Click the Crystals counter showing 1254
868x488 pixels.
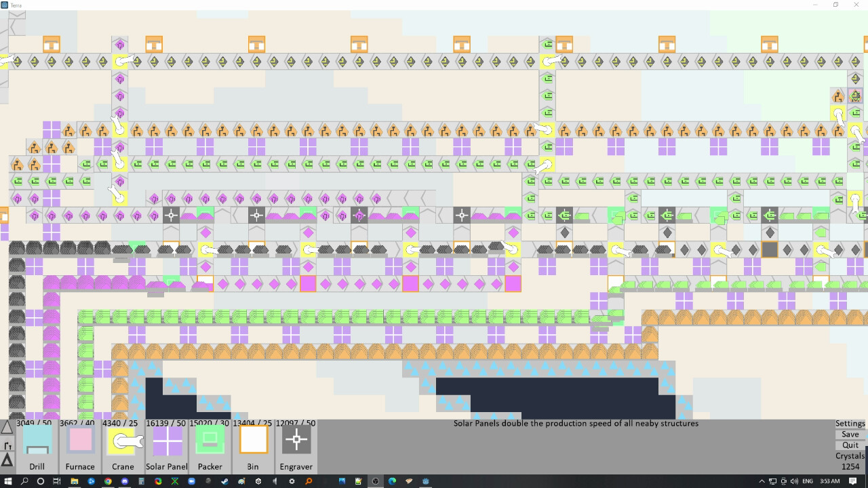click(850, 466)
